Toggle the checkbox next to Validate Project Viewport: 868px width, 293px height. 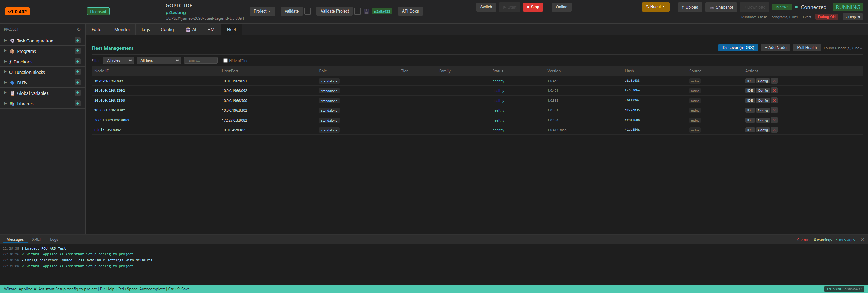pos(358,11)
